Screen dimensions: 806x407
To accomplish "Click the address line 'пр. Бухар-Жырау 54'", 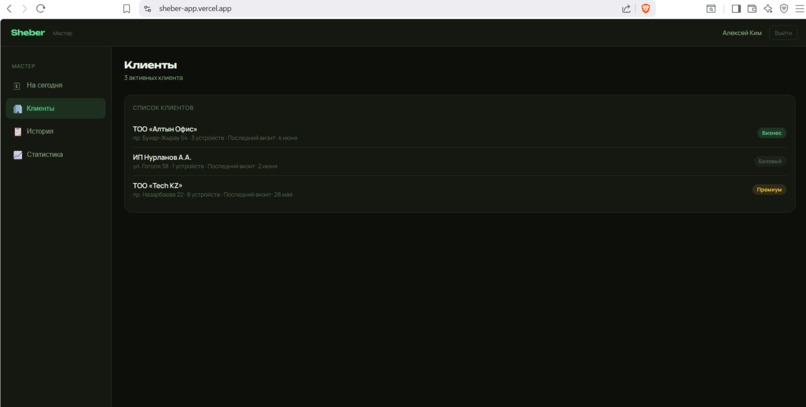I will 160,138.
